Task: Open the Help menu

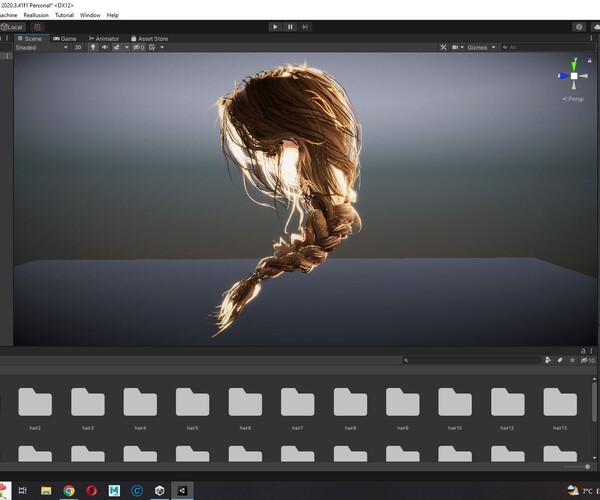Action: [112, 15]
